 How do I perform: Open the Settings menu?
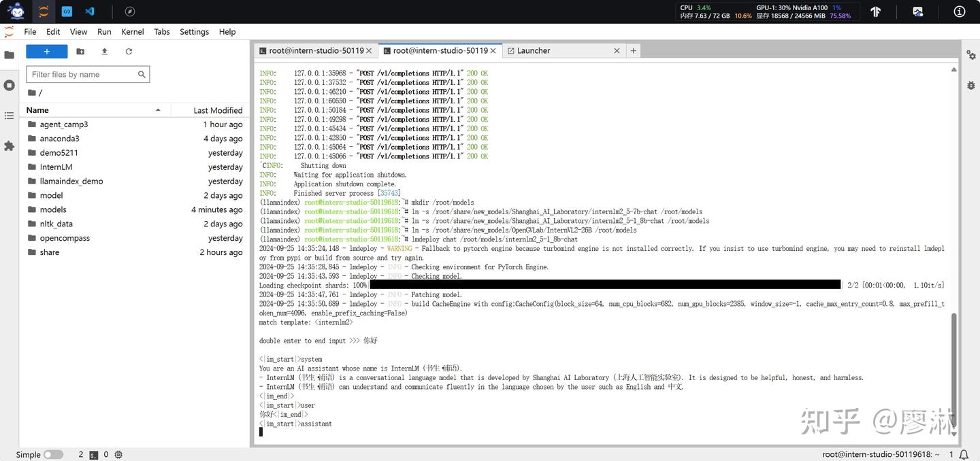pos(194,32)
